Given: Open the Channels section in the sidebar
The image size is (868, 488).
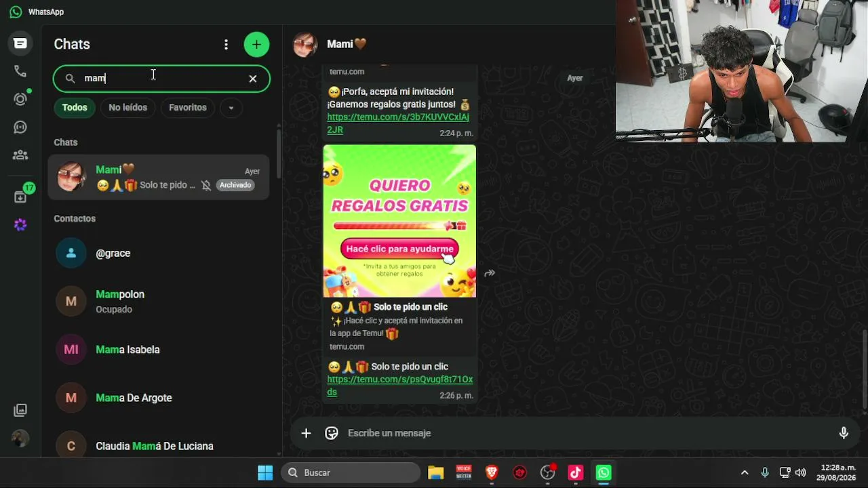Looking at the screenshot, I should 20,127.
